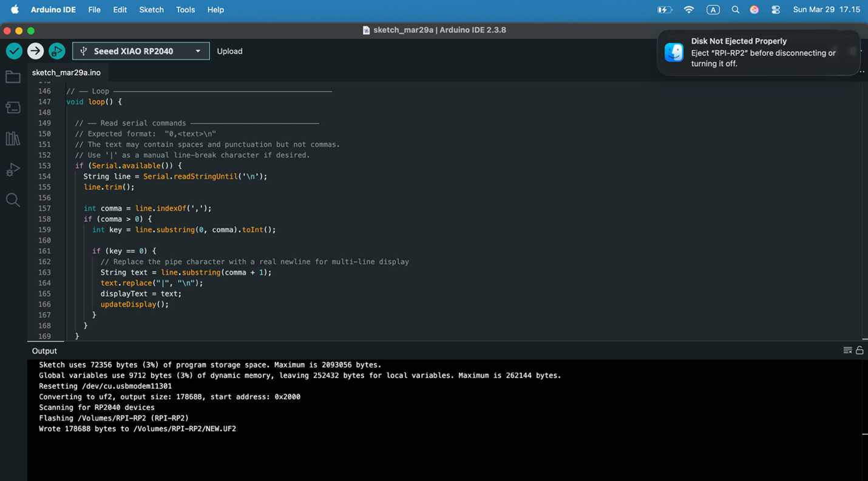
Task: Click the 'if (key == 0) {' line
Action: pos(124,251)
